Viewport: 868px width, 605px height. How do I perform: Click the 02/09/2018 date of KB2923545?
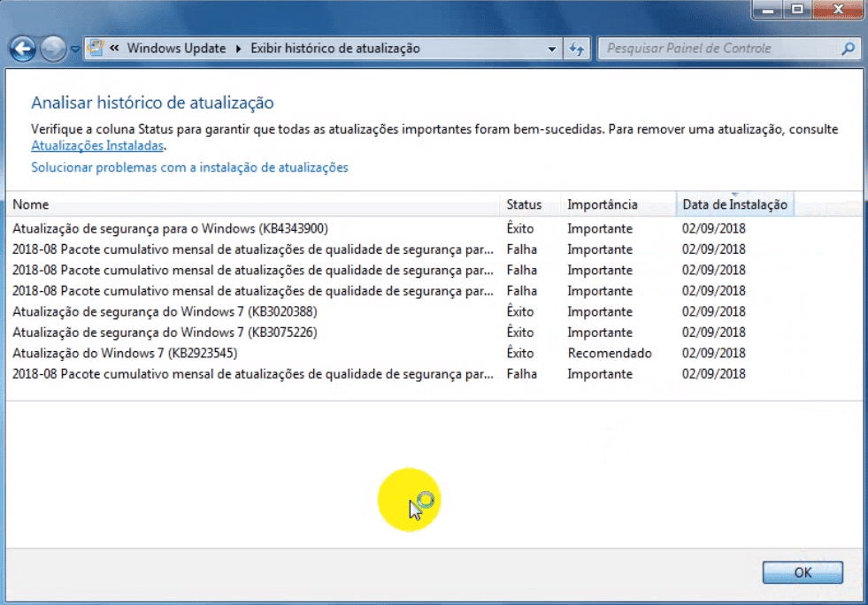point(713,353)
